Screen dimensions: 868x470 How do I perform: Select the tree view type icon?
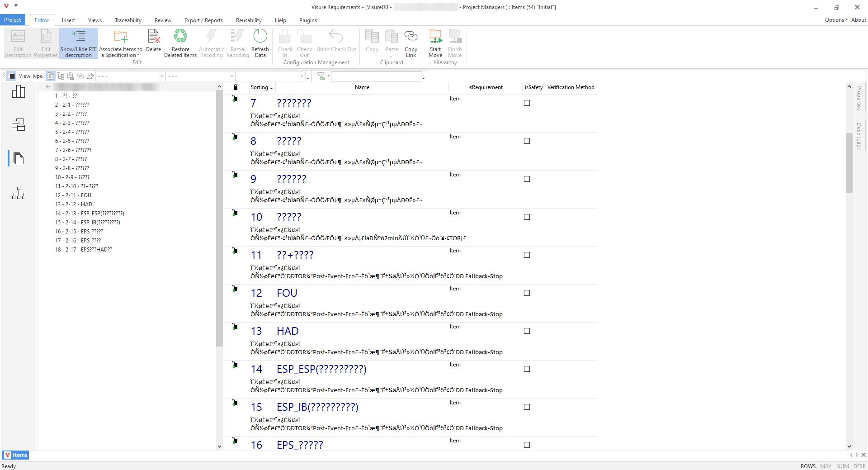[61, 76]
